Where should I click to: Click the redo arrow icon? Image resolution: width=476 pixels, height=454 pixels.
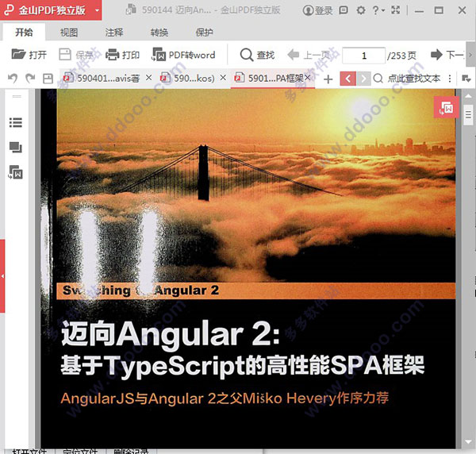(30, 79)
